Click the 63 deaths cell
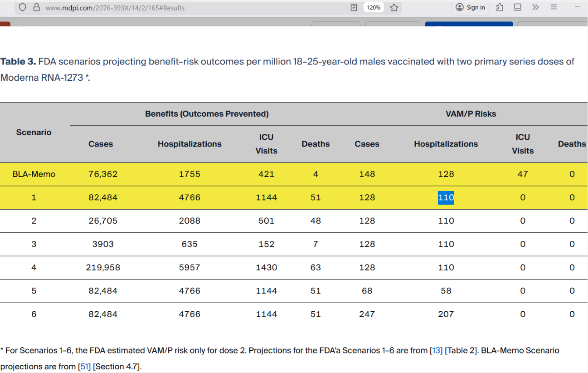The width and height of the screenshot is (588, 373). click(316, 268)
